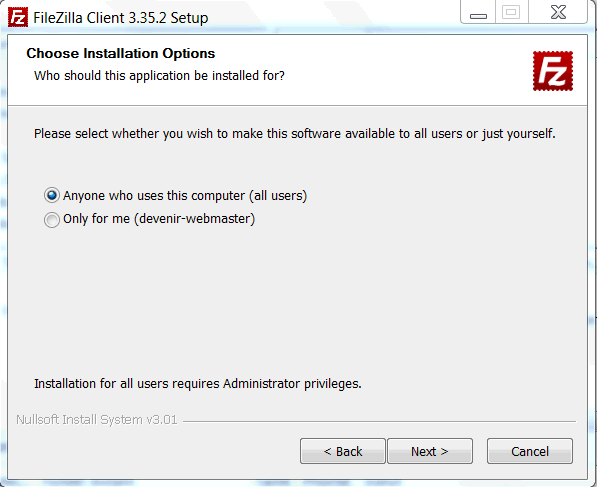Click 'Who should this application be installed for?'
The height and width of the screenshot is (487, 597).
point(159,75)
